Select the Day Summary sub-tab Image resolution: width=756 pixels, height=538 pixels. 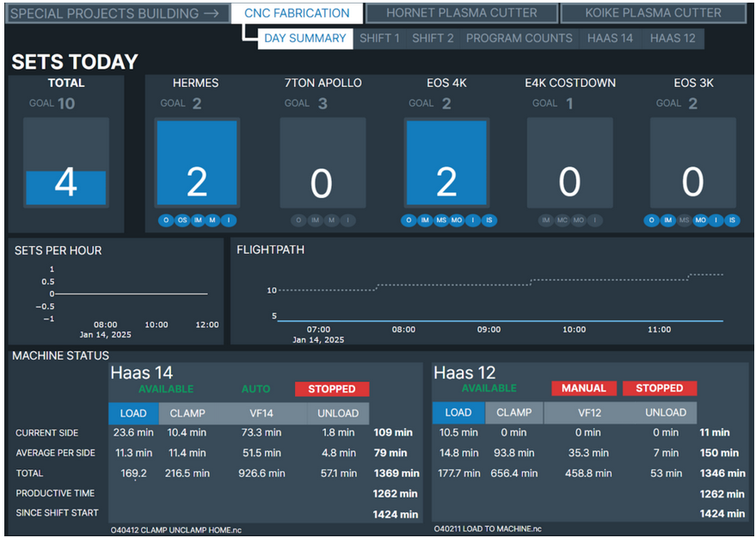tap(305, 38)
